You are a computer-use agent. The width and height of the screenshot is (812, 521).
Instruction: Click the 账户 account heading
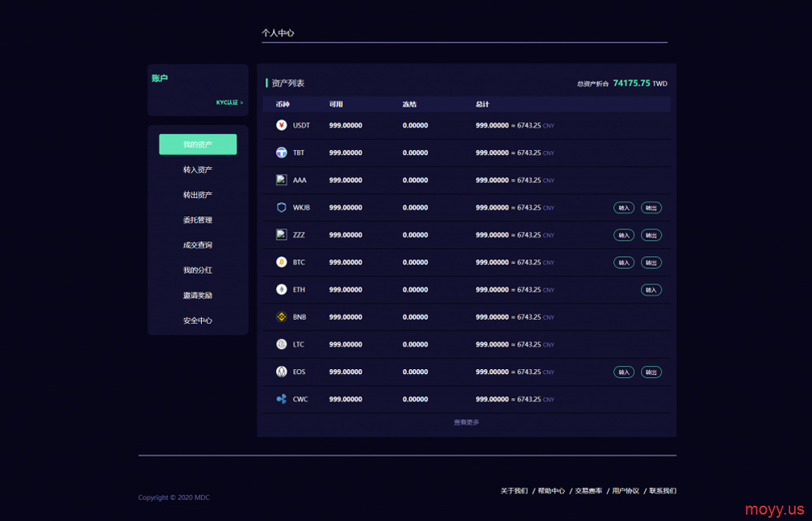pos(160,78)
